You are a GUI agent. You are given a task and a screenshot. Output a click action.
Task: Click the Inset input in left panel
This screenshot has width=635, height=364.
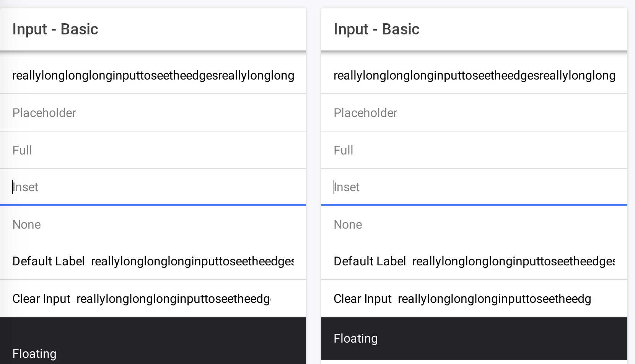pos(153,187)
